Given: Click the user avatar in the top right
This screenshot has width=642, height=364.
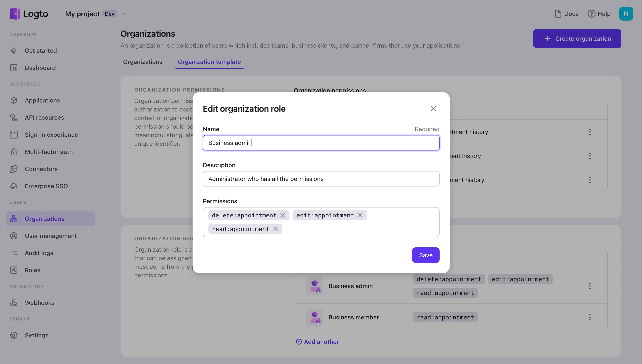Looking at the screenshot, I should click(x=626, y=14).
